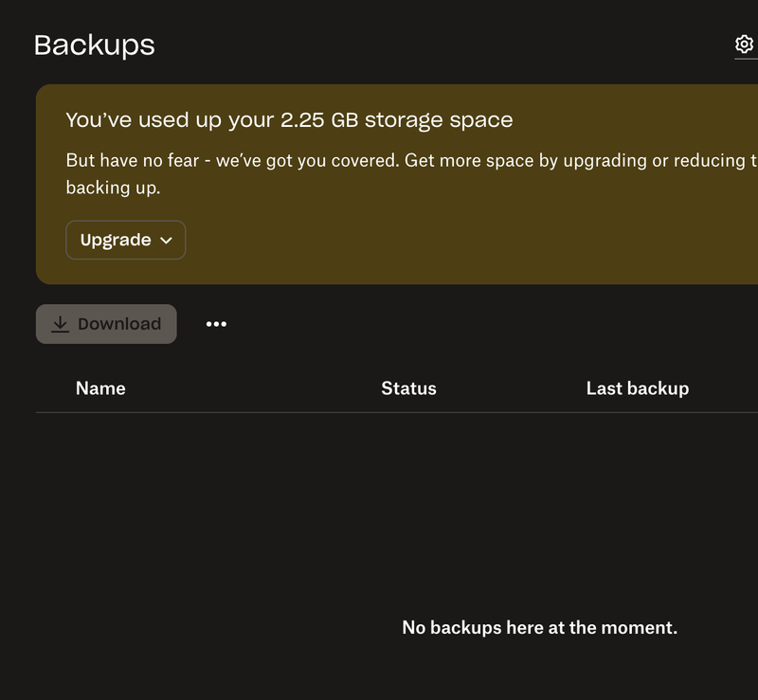Click the "backing up." text line

113,188
